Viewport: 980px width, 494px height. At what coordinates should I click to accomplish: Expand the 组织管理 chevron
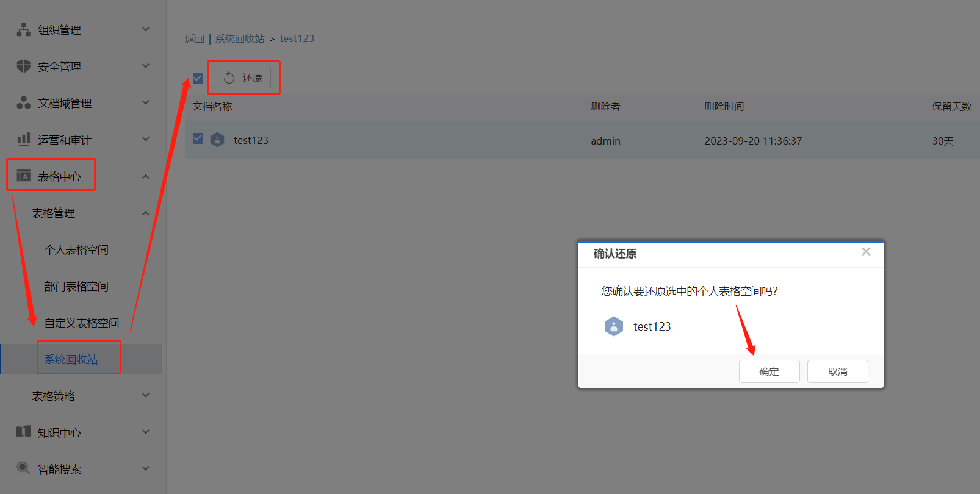click(146, 29)
